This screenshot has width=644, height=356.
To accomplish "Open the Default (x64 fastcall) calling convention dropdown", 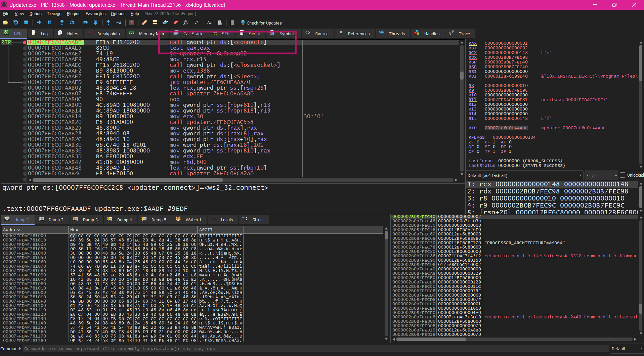I will tap(525, 175).
